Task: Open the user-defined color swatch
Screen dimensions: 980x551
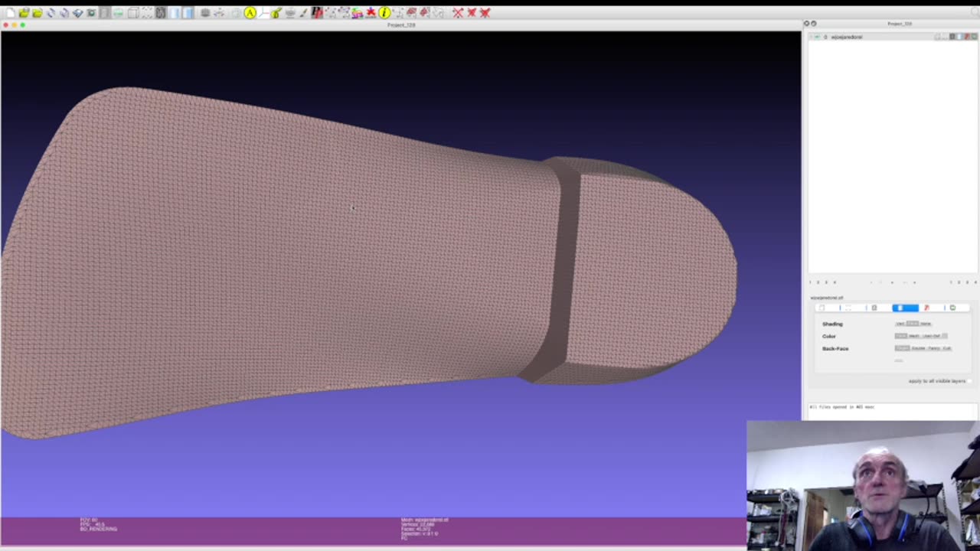Action: coord(945,336)
